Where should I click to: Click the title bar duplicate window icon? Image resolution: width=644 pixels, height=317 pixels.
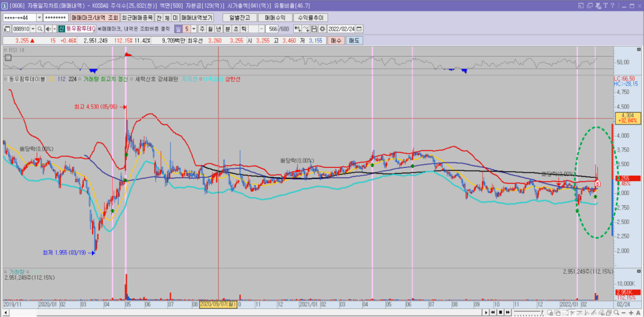(590, 5)
